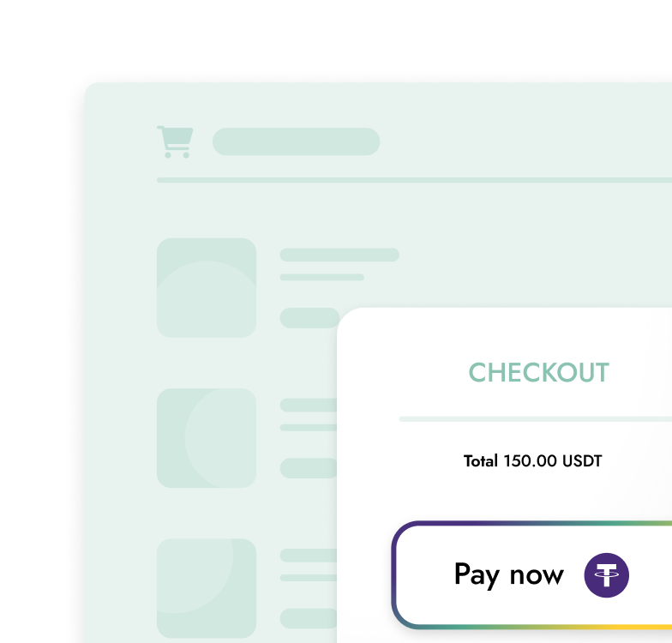Image resolution: width=672 pixels, height=643 pixels.
Task: Click the third product's pill button
Action: point(309,618)
